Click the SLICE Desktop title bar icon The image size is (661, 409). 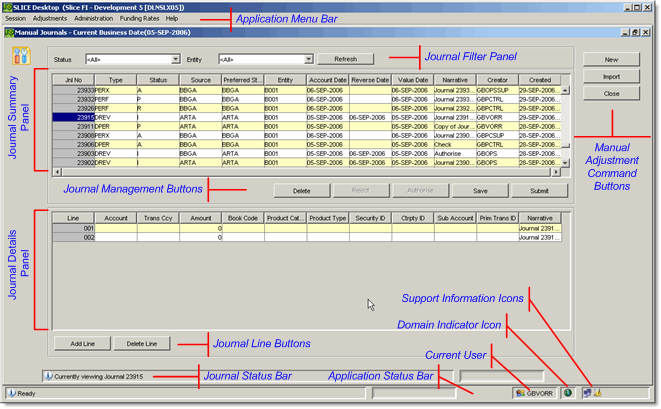click(7, 6)
